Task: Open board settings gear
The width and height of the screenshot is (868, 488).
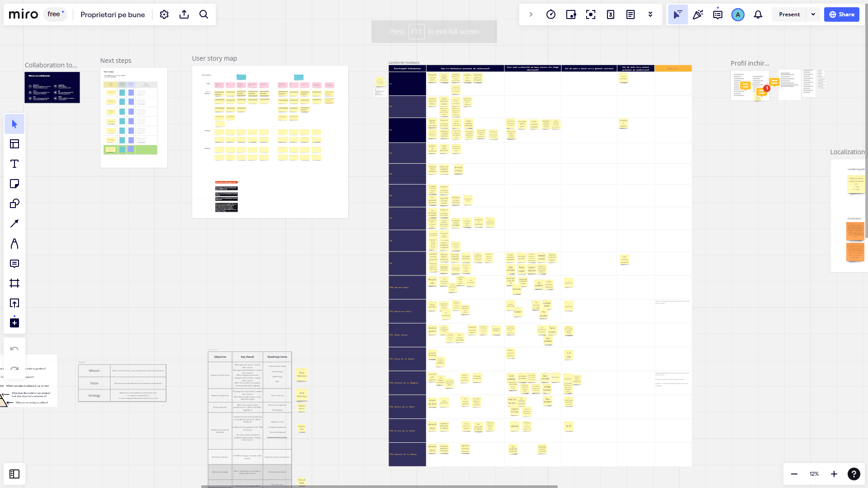Action: tap(164, 14)
